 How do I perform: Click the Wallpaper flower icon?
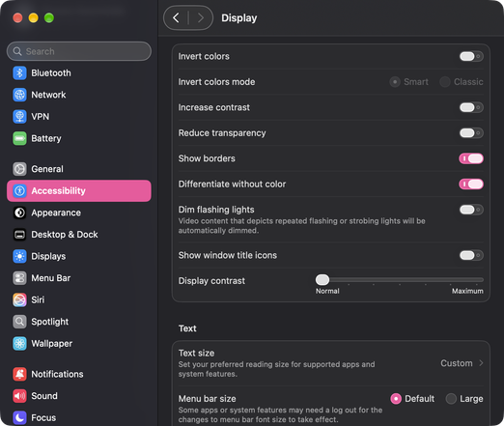[x=19, y=344]
